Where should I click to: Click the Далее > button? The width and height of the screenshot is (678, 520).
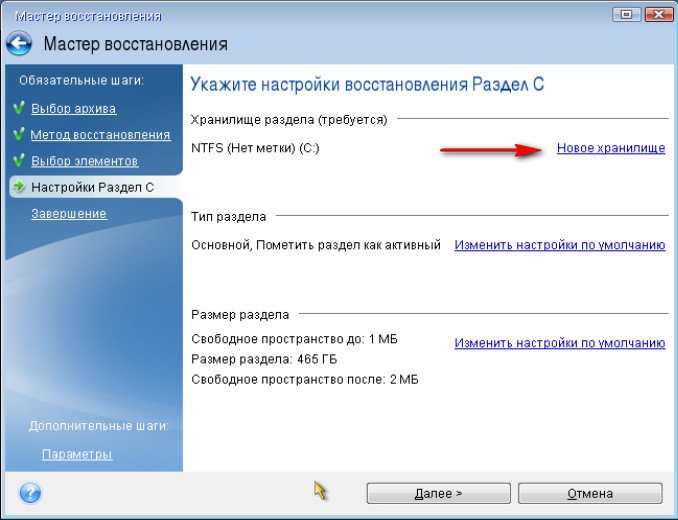[438, 493]
